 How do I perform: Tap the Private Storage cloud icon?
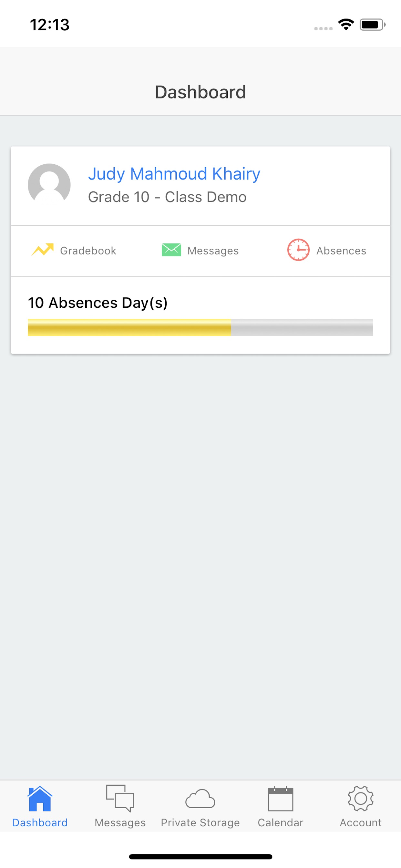(x=200, y=798)
